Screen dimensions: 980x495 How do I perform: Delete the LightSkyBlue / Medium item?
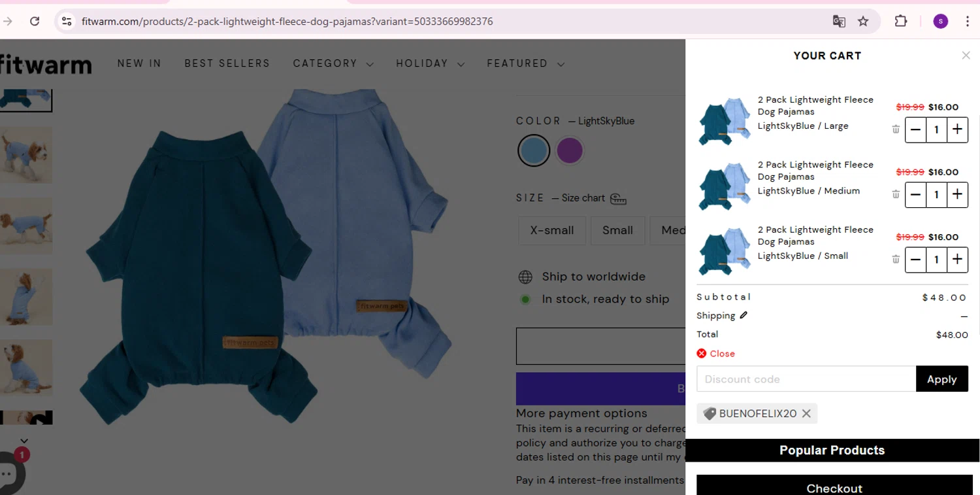click(896, 194)
